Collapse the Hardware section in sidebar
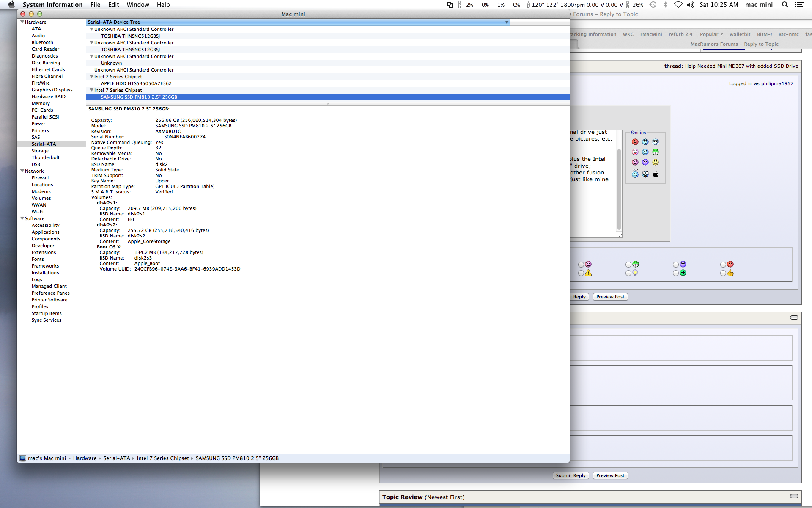Viewport: 812px width, 508px height. [x=22, y=22]
